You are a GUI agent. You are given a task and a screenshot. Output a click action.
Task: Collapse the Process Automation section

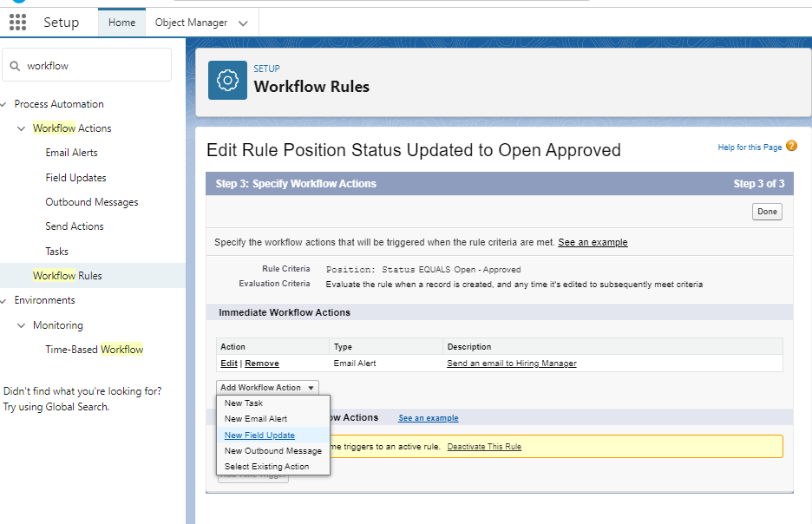[x=3, y=105]
